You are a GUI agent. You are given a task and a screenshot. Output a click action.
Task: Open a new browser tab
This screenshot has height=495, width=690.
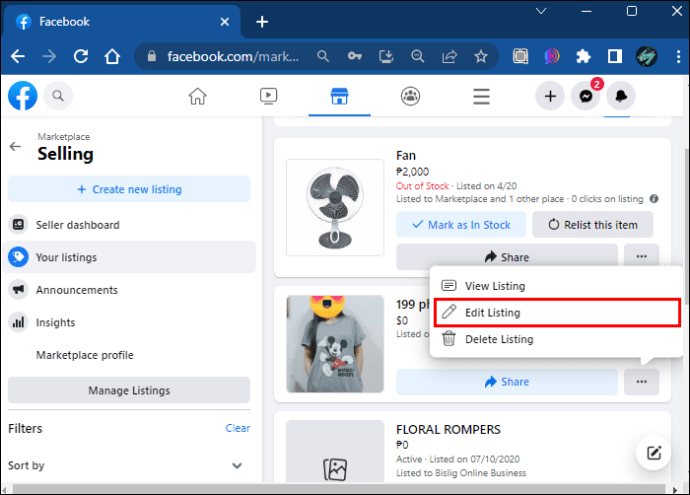[262, 22]
